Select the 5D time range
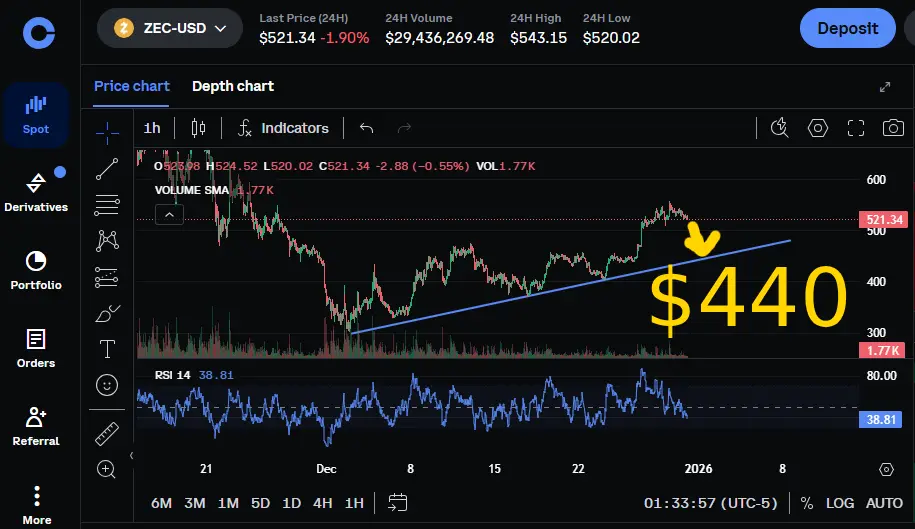This screenshot has width=915, height=529. pyautogui.click(x=260, y=503)
